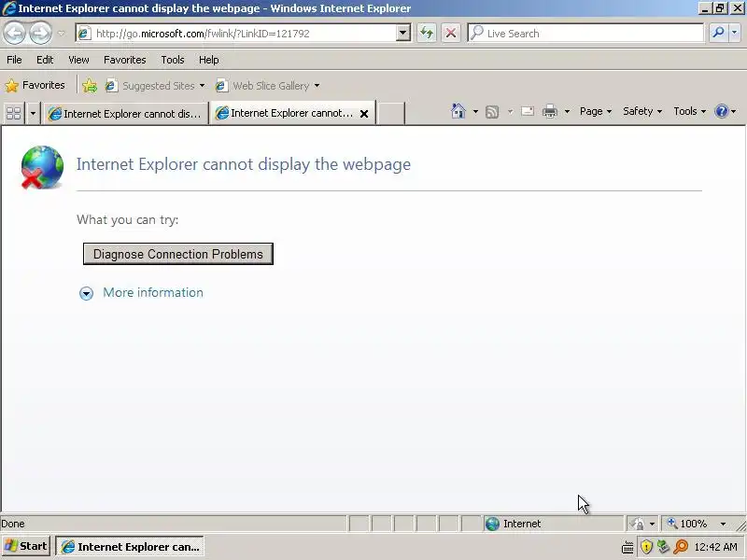Close the active tab with its X
747x560 pixels.
click(x=364, y=113)
